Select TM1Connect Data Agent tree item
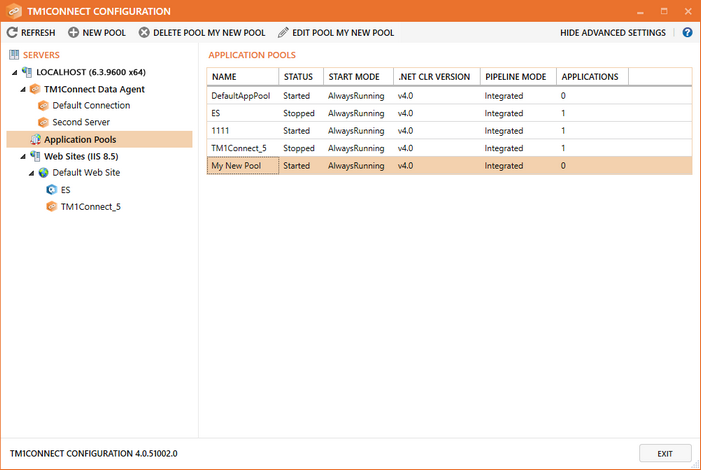Viewport: 701px width, 470px height. [94, 89]
